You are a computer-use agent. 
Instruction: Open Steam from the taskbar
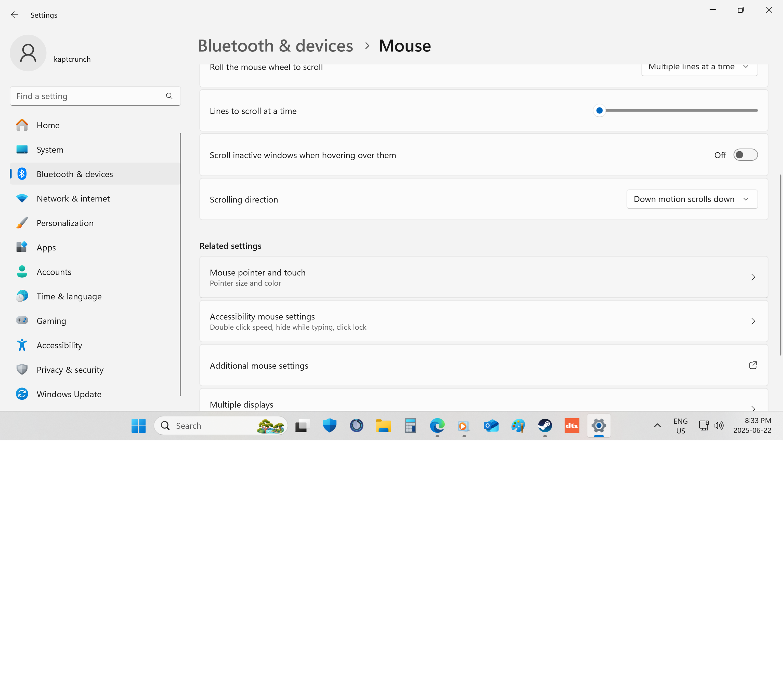click(x=545, y=425)
